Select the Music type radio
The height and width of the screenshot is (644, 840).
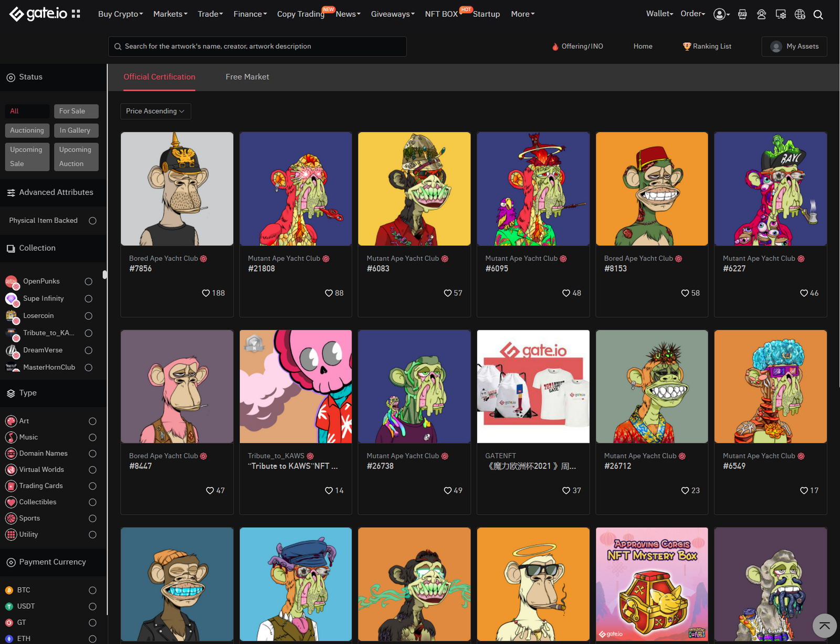pyautogui.click(x=92, y=438)
